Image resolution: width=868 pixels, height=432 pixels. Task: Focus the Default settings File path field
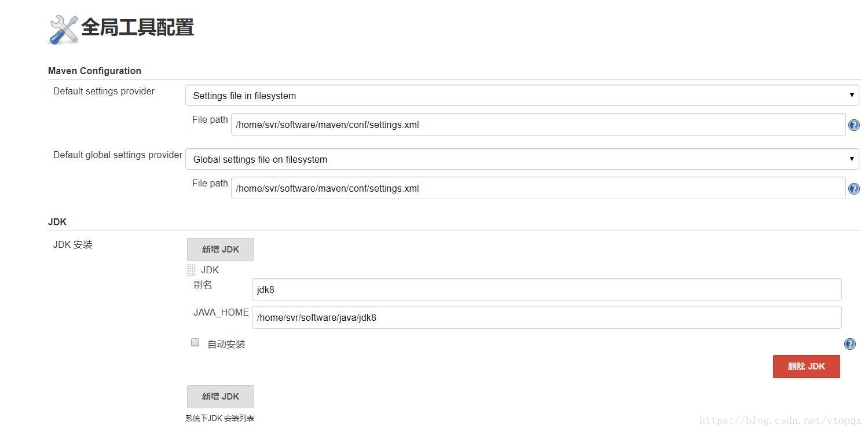coord(538,125)
